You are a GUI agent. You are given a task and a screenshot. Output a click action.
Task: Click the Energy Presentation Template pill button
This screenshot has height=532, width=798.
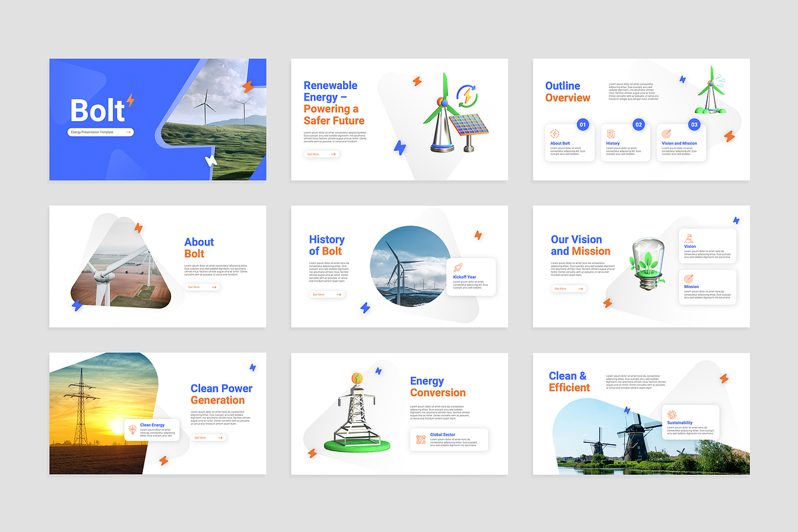point(101,132)
